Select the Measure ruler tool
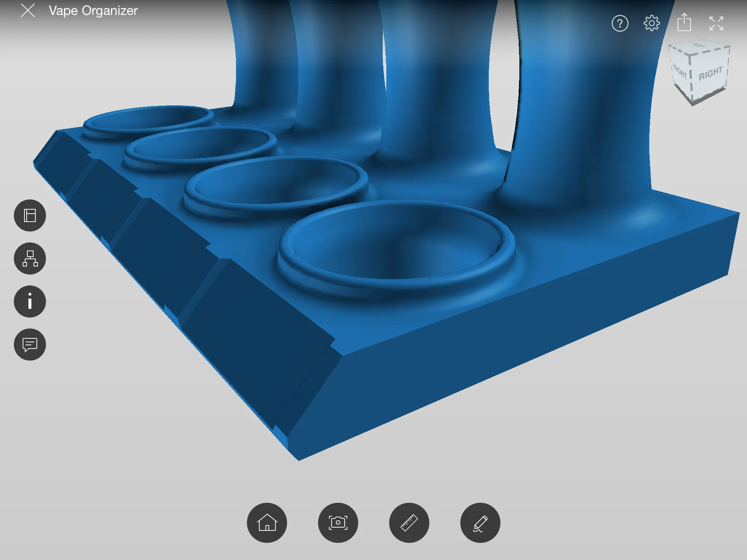 [x=409, y=523]
